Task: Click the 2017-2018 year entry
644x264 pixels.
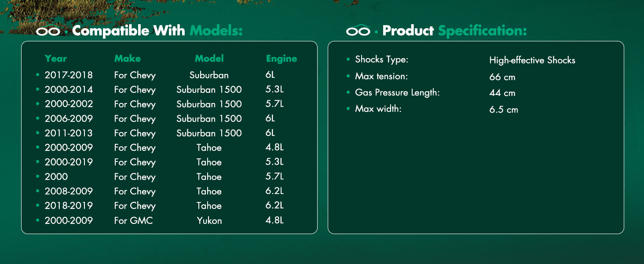Action: click(x=69, y=75)
